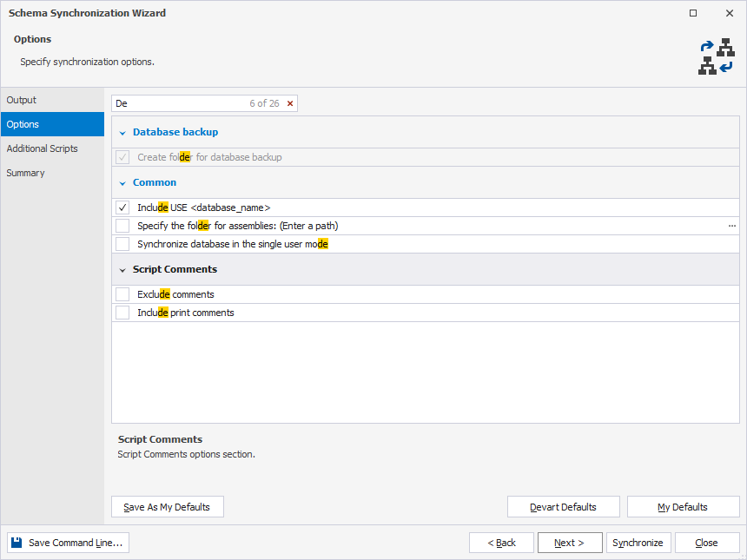Collapse the Common section
Viewport: 747px width, 560px height.
coord(122,182)
